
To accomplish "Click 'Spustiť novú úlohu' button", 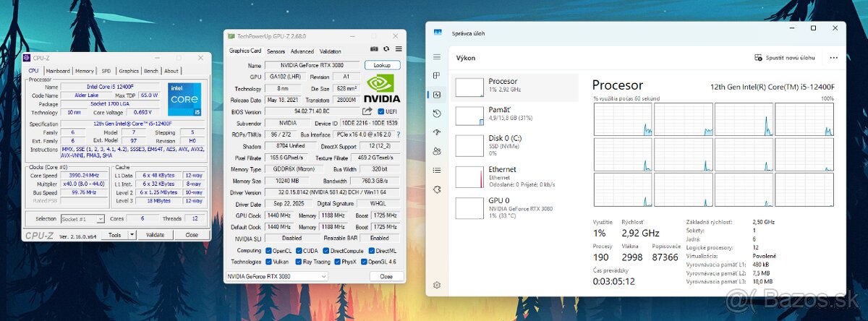I will click(785, 57).
